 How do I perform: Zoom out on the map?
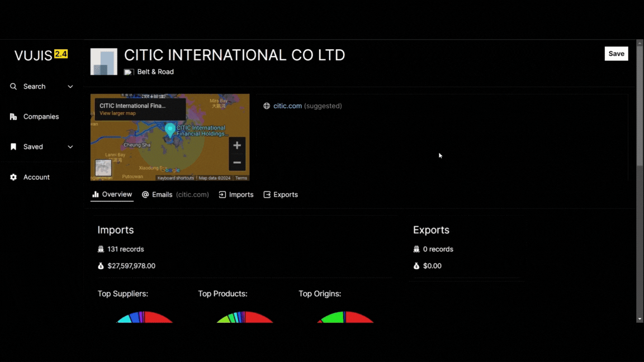click(x=237, y=163)
